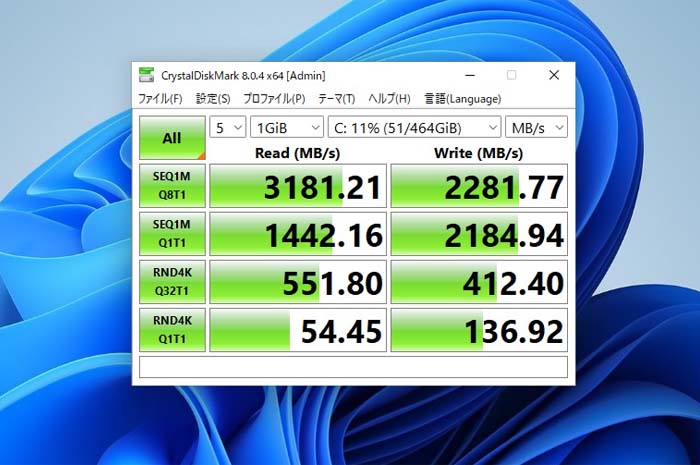Click the SEQ1M Q1T1 read result 1442.16
The image size is (700, 465).
pos(298,234)
